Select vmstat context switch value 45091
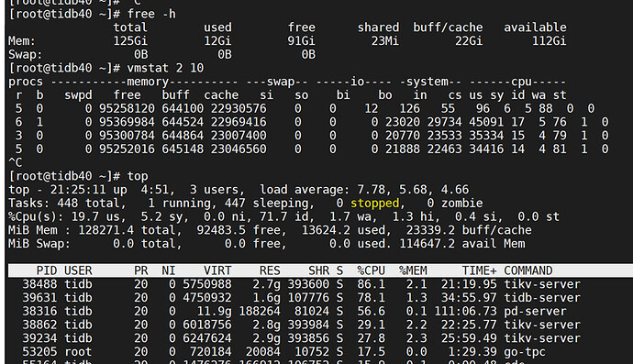633x364 pixels. tap(486, 122)
